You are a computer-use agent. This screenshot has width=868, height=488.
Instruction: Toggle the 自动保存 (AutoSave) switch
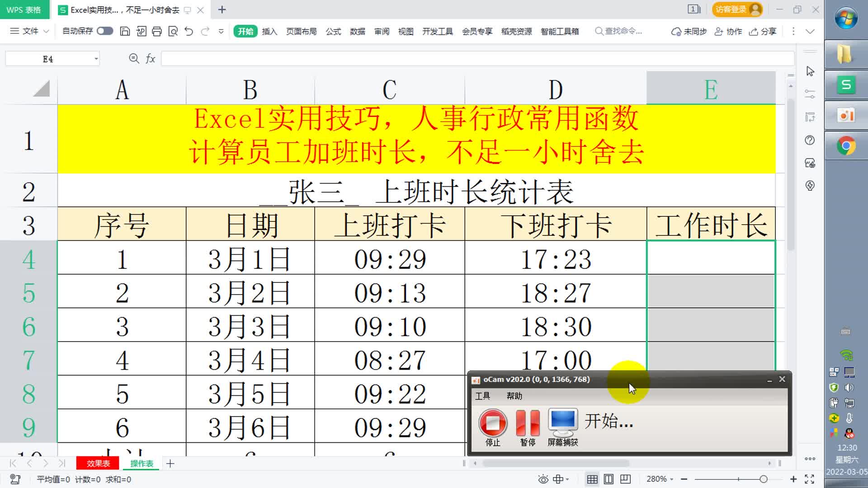tap(104, 31)
